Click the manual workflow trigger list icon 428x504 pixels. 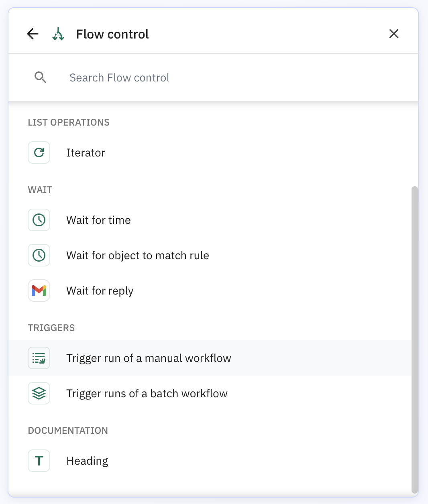(39, 358)
